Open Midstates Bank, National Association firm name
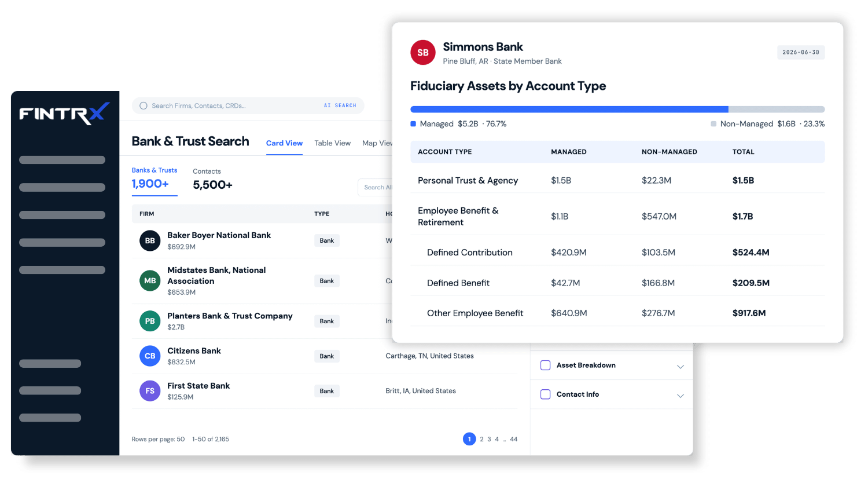This screenshot has width=868, height=479. tap(216, 276)
